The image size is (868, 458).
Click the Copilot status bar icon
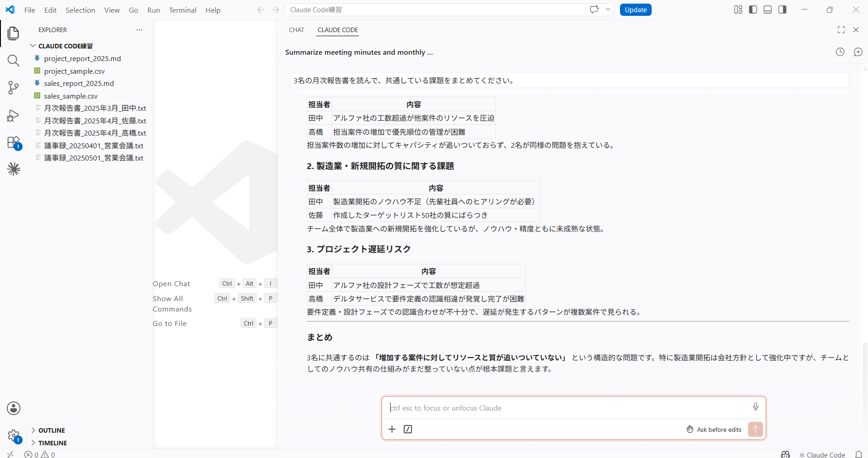pos(786,454)
